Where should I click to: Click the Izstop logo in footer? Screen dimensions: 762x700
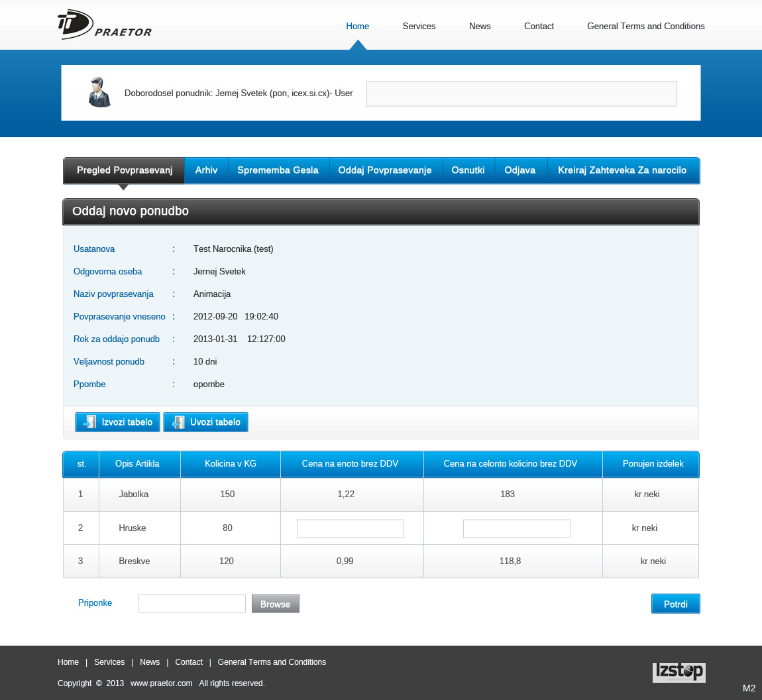click(679, 672)
